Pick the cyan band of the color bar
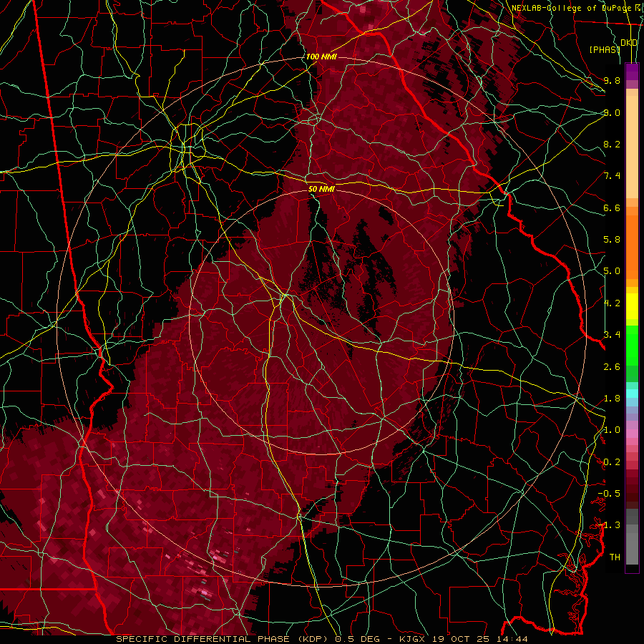Screen dimensions: 644x644 tap(632, 393)
